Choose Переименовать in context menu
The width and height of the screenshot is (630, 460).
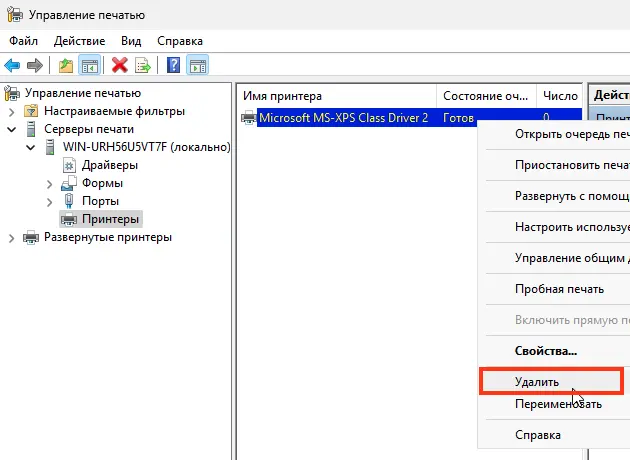click(554, 404)
